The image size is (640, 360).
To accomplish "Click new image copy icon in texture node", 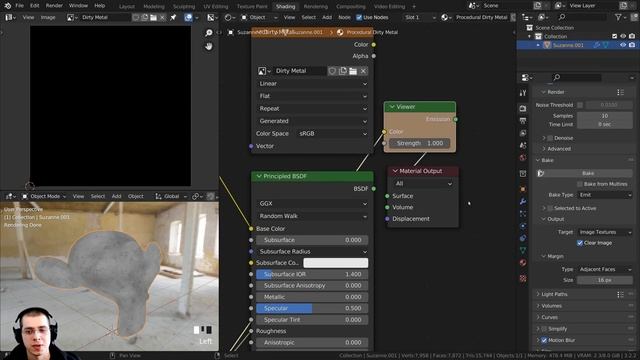I will pyautogui.click(x=342, y=71).
